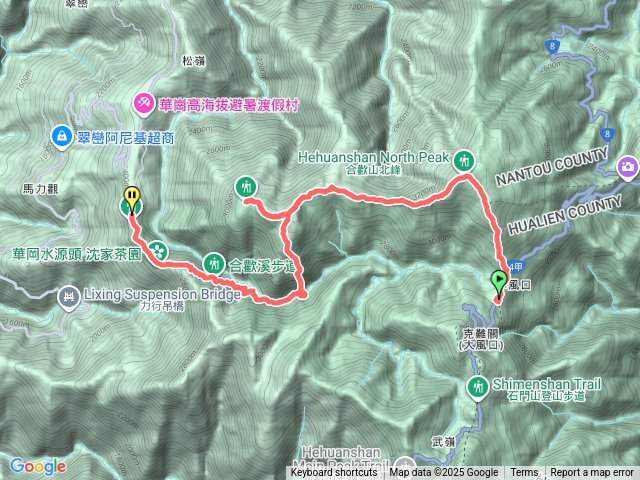
Task: Click the Hehuanshan Main Peak Trail label
Action: (341, 459)
